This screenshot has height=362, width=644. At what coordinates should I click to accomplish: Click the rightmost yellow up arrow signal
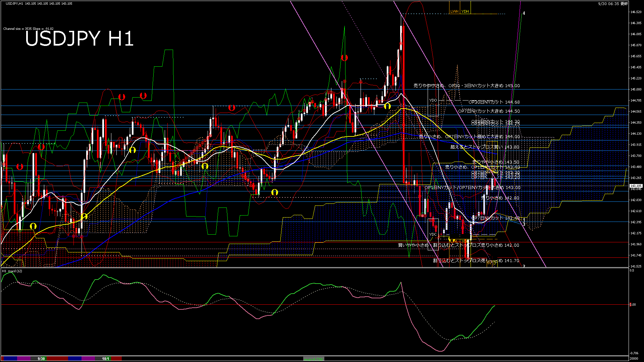pos(387,106)
